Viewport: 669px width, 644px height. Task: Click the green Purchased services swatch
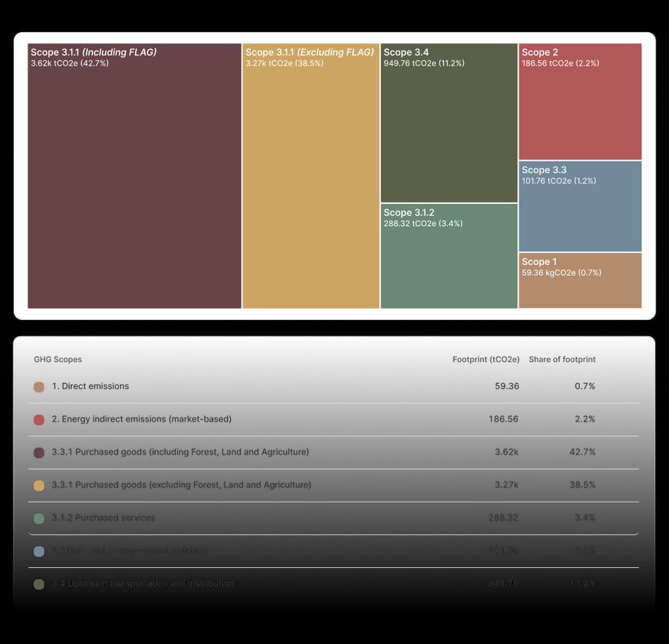coord(39,518)
